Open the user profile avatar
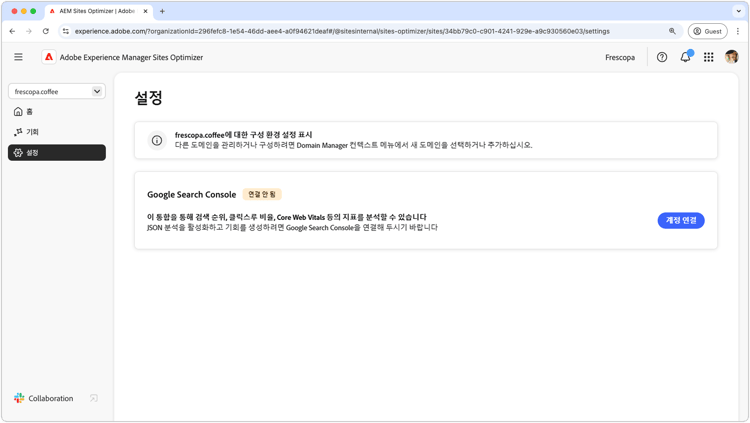The image size is (750, 423). (x=731, y=57)
